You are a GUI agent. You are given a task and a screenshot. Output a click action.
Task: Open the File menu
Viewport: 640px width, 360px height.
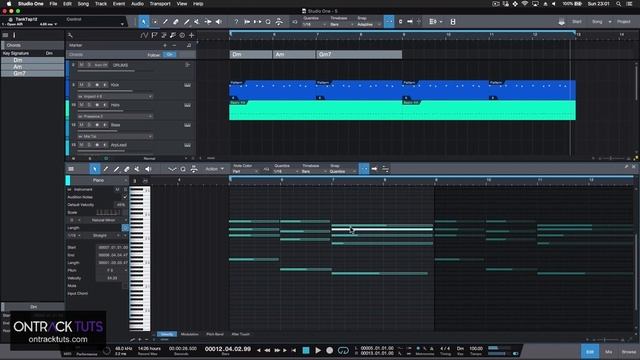tap(53, 4)
